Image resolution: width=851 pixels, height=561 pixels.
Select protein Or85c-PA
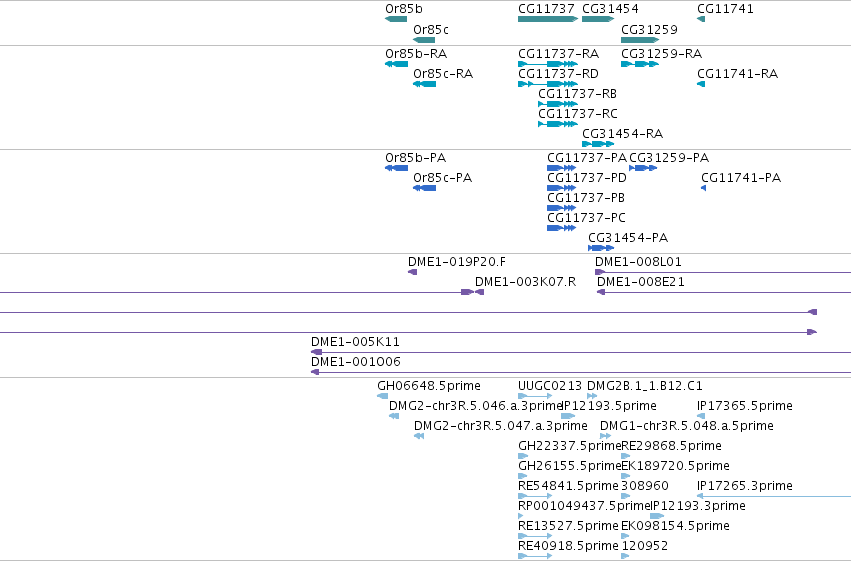(x=424, y=188)
